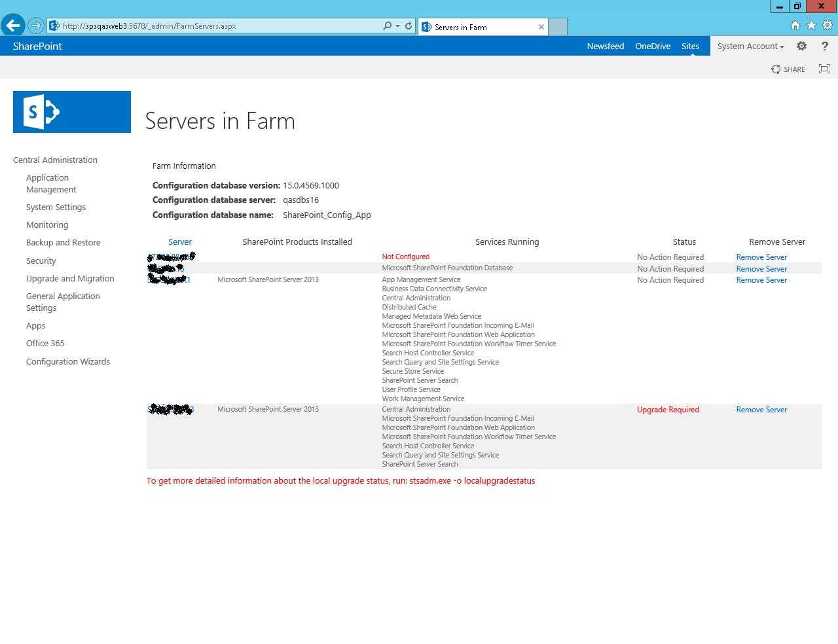838x644 pixels.
Task: Click the browser Back arrow button
Action: click(13, 26)
